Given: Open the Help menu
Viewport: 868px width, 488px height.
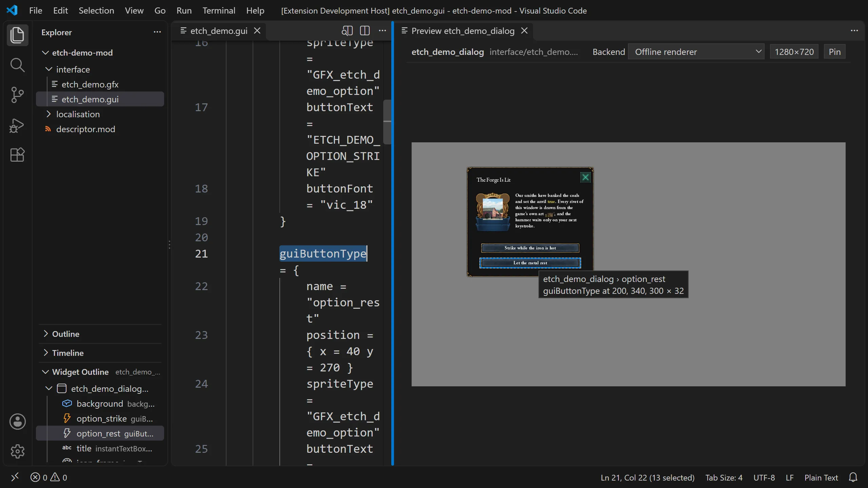Looking at the screenshot, I should (255, 11).
